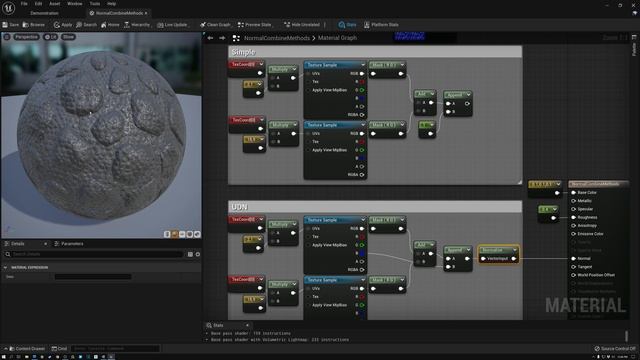The image size is (640, 360).
Task: Select the NormalCombineMethods breadcrumb
Action: pyautogui.click(x=277, y=38)
